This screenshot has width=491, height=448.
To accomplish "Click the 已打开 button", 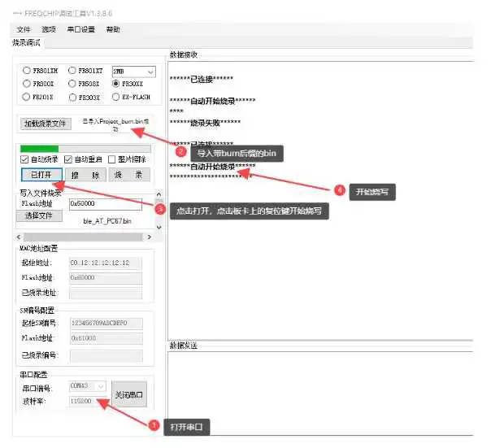I will coord(41,175).
